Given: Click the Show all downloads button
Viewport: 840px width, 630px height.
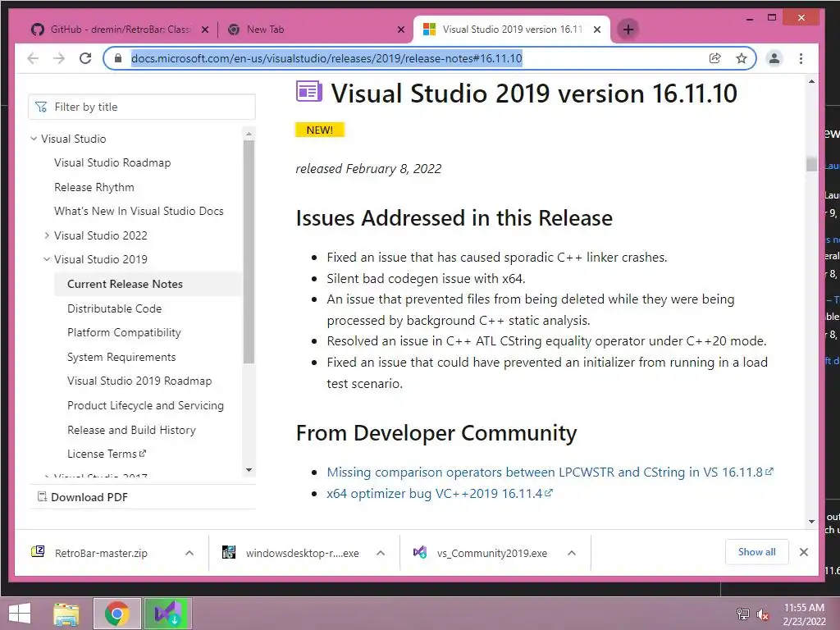Looking at the screenshot, I should click(756, 552).
